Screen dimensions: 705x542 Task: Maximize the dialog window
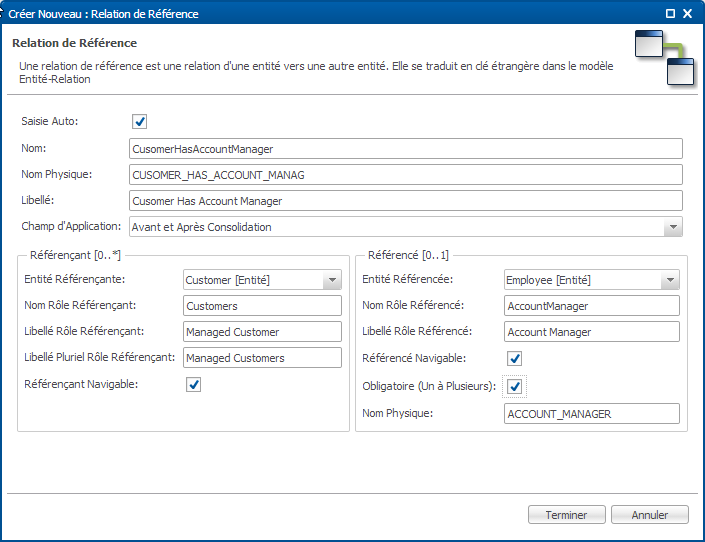(670, 13)
